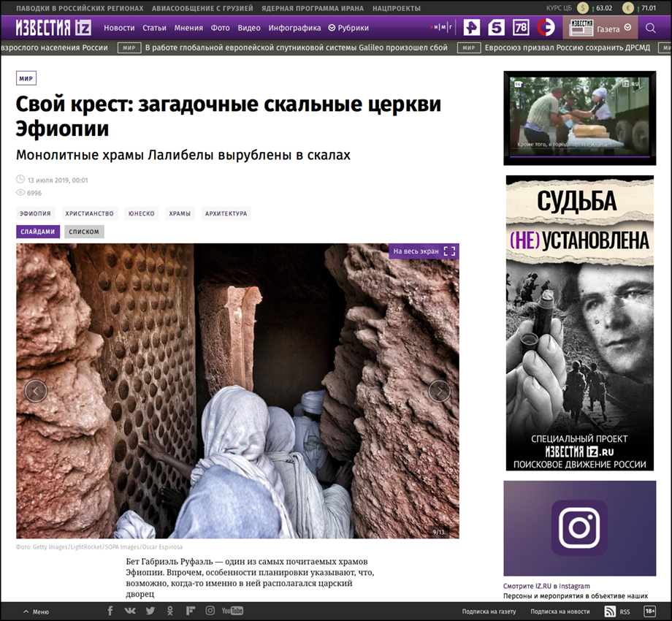The height and width of the screenshot is (621, 672).
Task: Click the dollar exchange rate coin
Action: click(x=582, y=8)
